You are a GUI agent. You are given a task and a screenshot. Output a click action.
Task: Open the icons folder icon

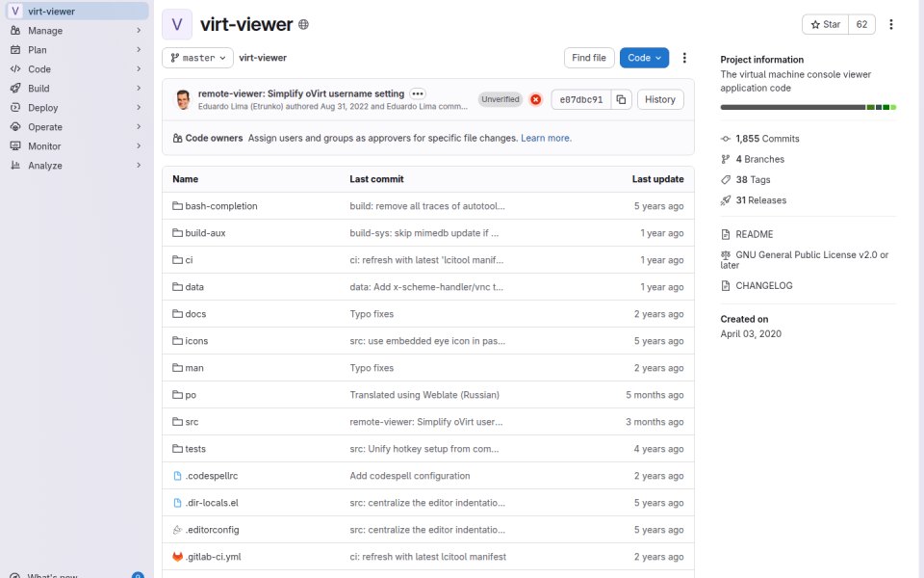click(x=177, y=341)
